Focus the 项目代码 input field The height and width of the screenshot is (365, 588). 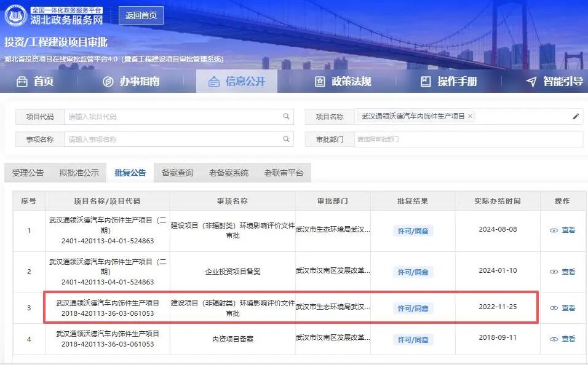[x=179, y=117]
